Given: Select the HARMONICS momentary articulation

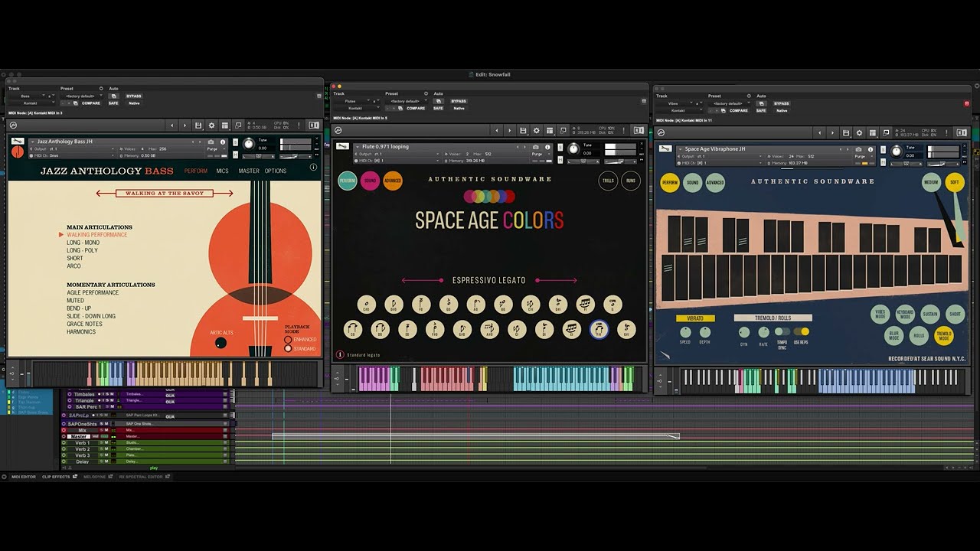Looking at the screenshot, I should (x=81, y=332).
